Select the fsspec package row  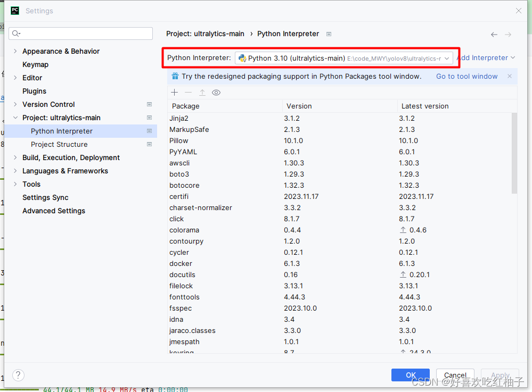tap(340, 308)
